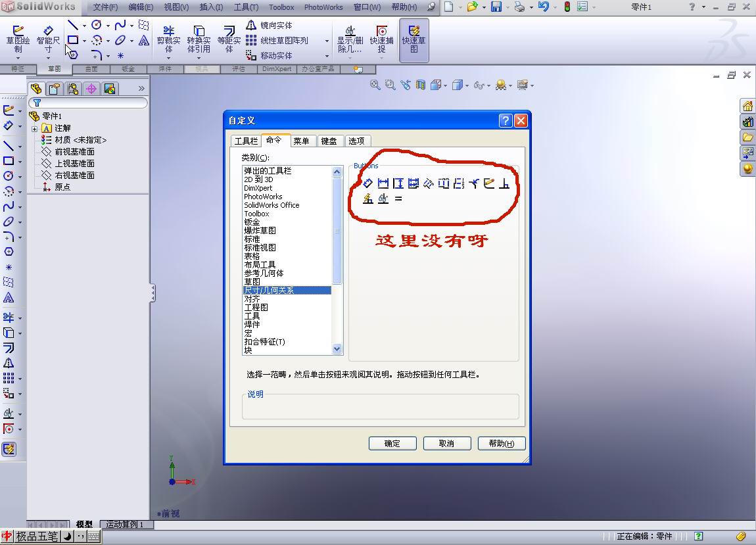756x545 pixels.
Task: Click filter input field in feature tree
Action: [88, 103]
